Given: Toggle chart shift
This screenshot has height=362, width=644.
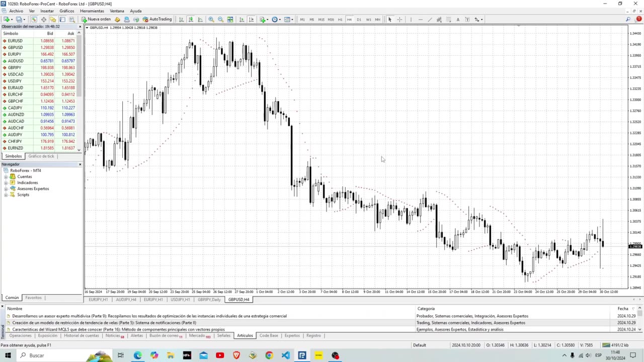Looking at the screenshot, I should pos(251,19).
